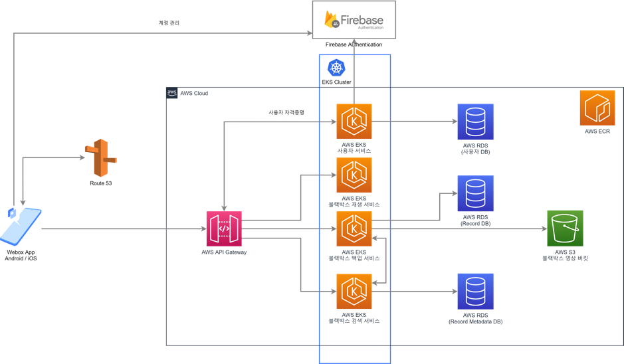The width and height of the screenshot is (624, 364).
Task: Select the AWS RDS Record DB icon
Action: click(475, 193)
